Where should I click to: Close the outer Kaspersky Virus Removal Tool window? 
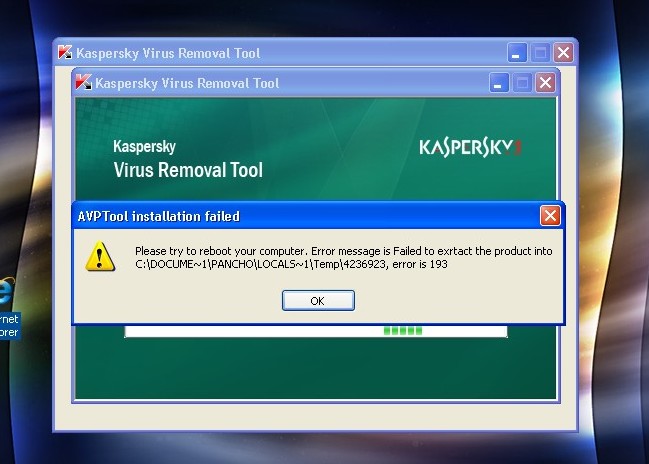(563, 53)
